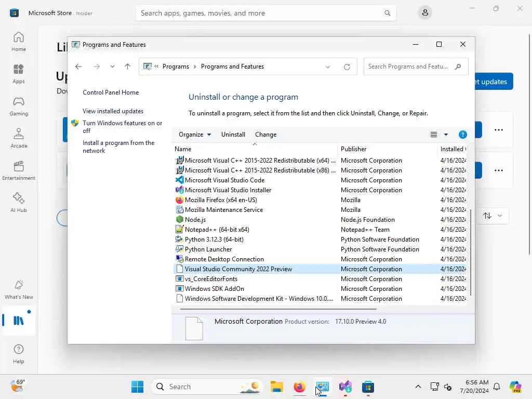
Task: Open Microsoft Store Home section
Action: (x=19, y=42)
